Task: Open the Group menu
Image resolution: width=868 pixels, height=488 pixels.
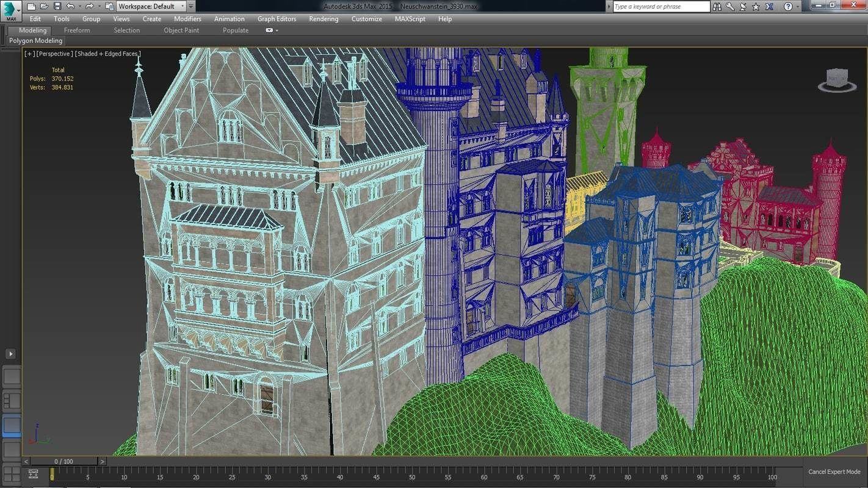Action: 91,19
